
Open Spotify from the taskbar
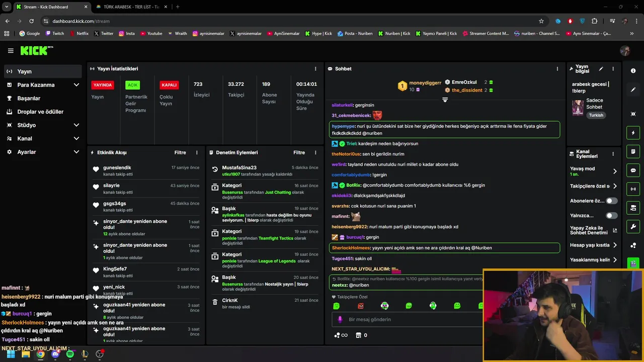click(70, 354)
